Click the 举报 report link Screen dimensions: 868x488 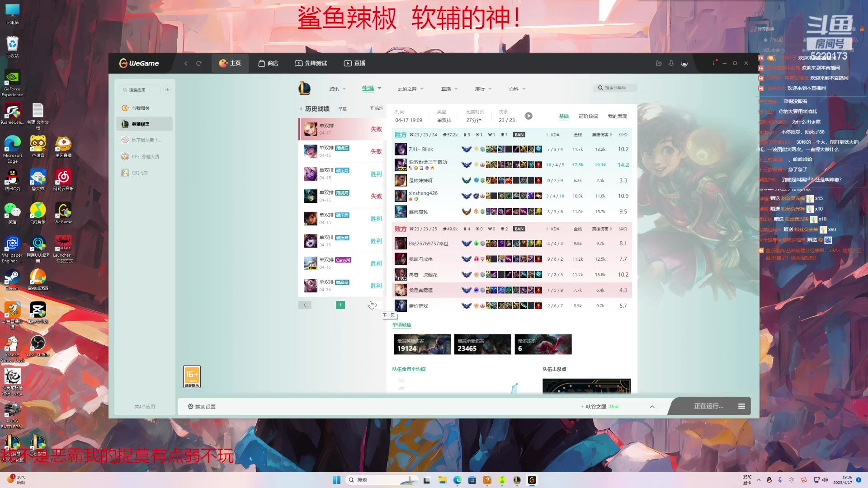click(342, 108)
